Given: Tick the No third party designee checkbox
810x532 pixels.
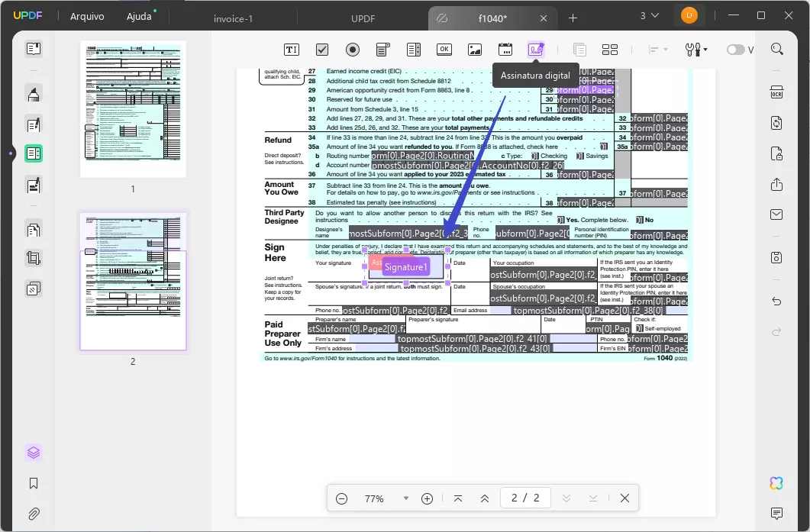Looking at the screenshot, I should (640, 220).
